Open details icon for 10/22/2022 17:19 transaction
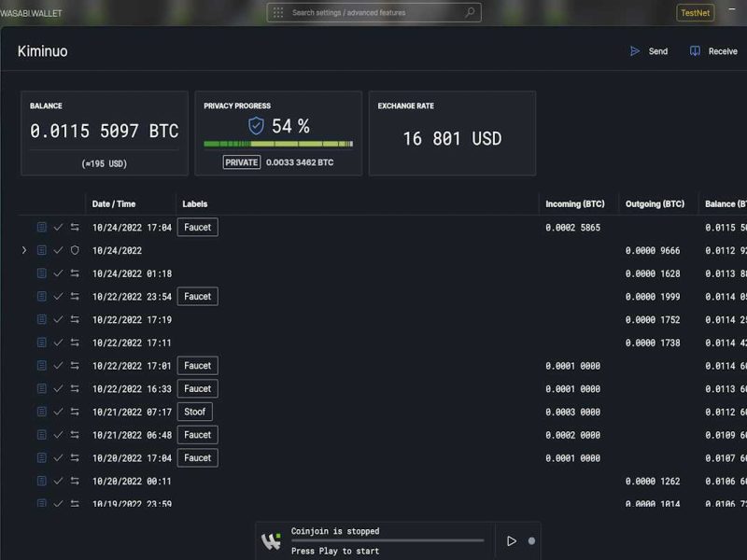This screenshot has width=747, height=560. [42, 319]
